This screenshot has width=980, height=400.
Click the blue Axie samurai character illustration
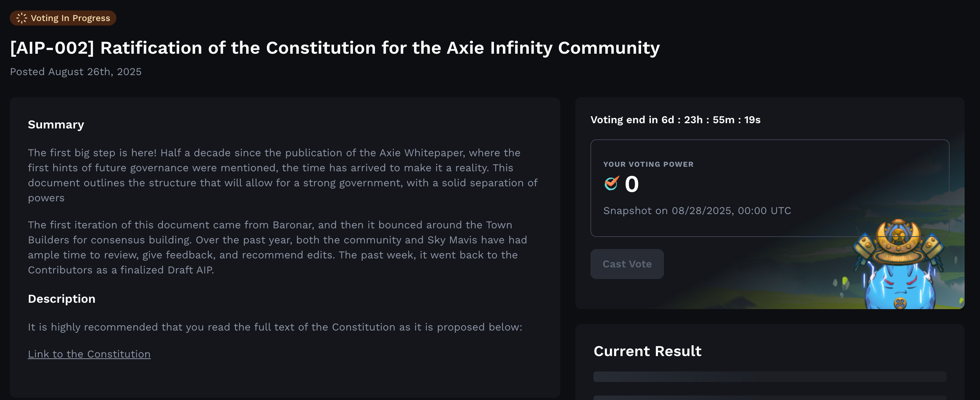pos(899,266)
